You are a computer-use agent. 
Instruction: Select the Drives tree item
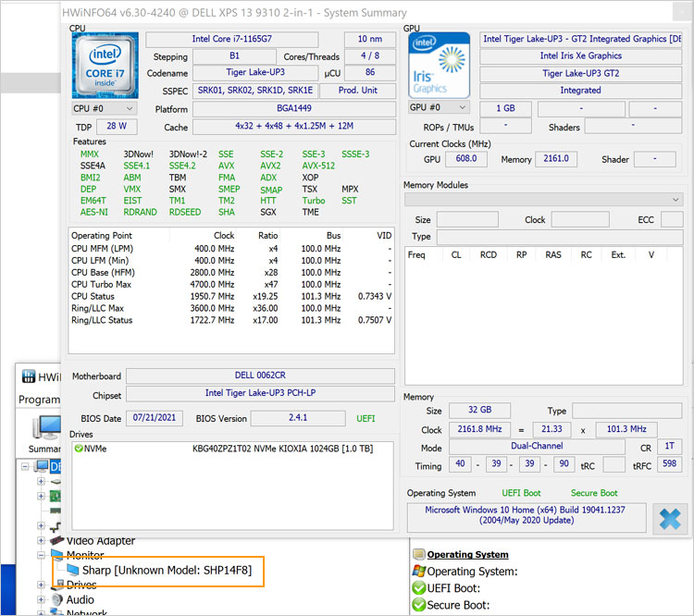pos(81,585)
